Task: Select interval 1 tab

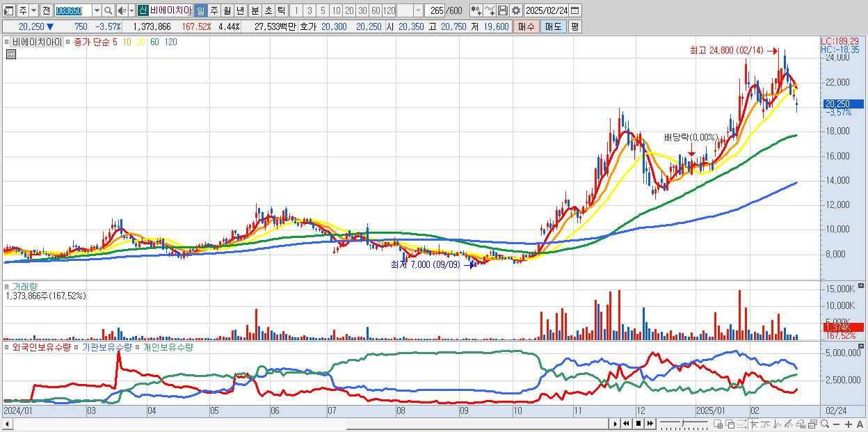Action: click(296, 10)
